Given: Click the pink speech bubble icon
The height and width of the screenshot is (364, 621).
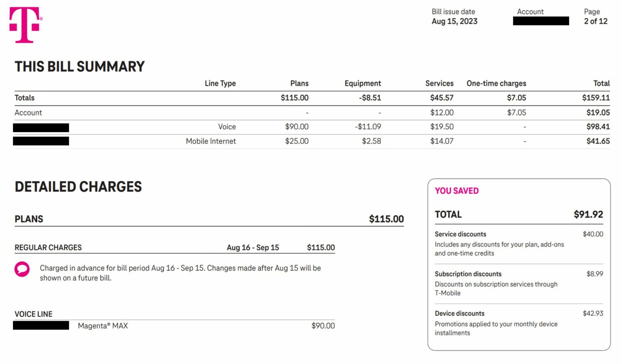Looking at the screenshot, I should coord(22,269).
